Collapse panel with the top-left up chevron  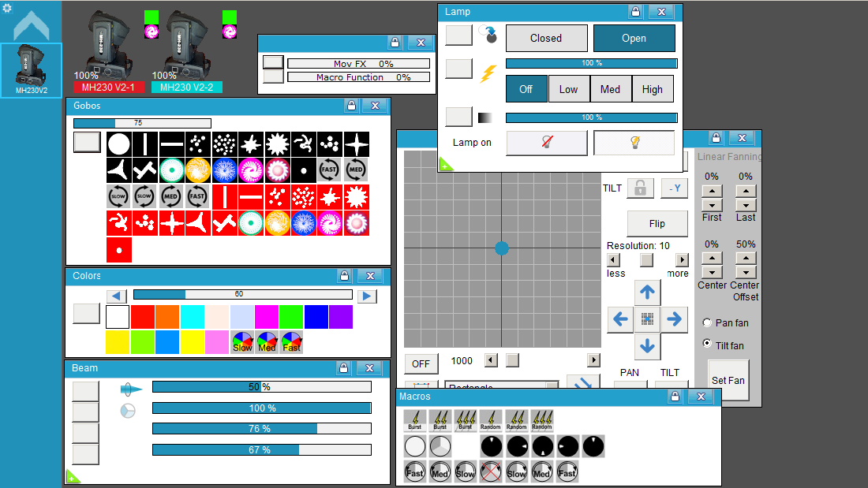tap(31, 25)
